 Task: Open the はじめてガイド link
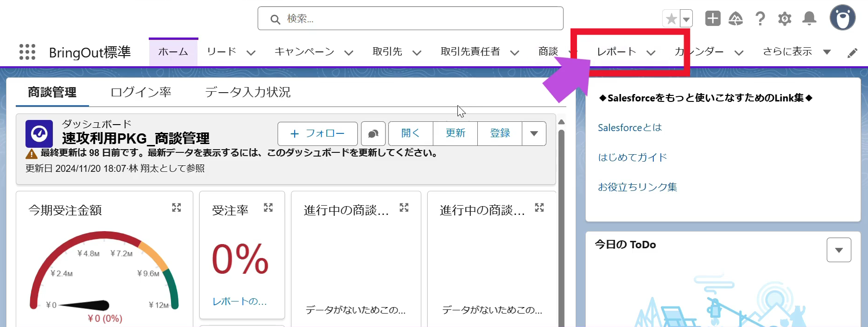(633, 157)
